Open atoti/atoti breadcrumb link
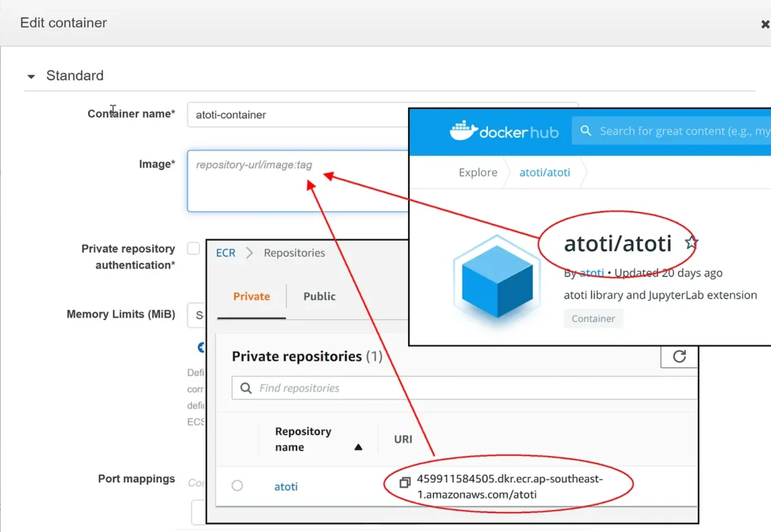 544,172
